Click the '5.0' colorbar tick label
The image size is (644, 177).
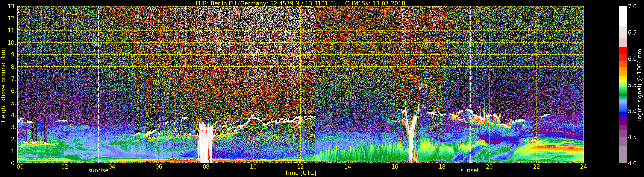click(x=632, y=111)
